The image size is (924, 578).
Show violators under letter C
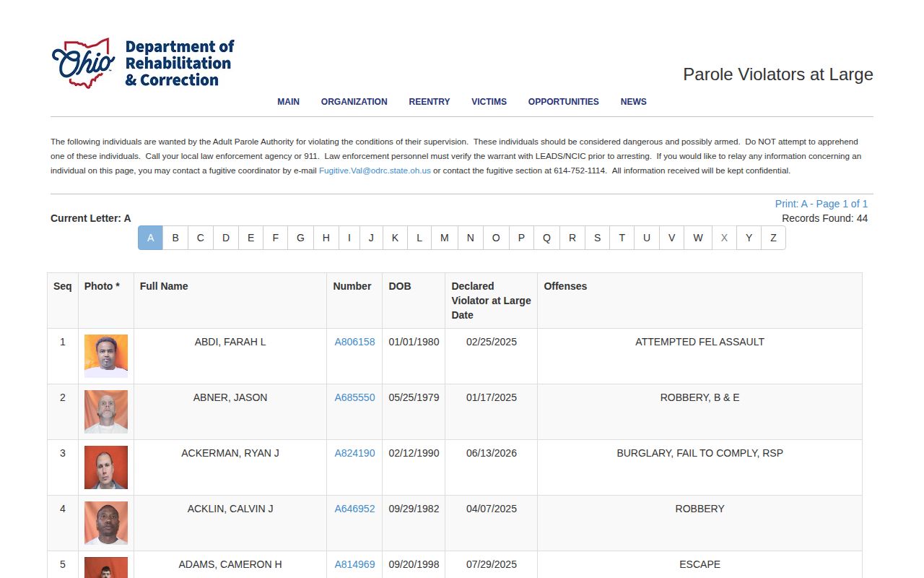coord(201,238)
